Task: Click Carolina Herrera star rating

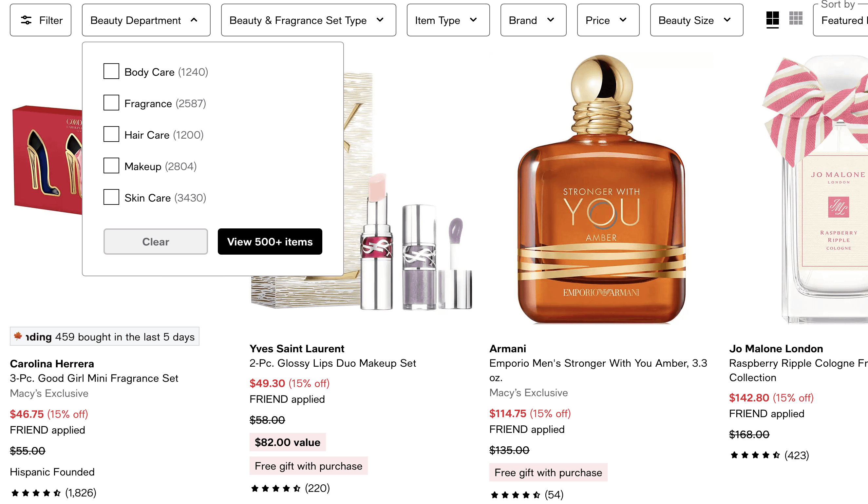Action: pyautogui.click(x=36, y=493)
